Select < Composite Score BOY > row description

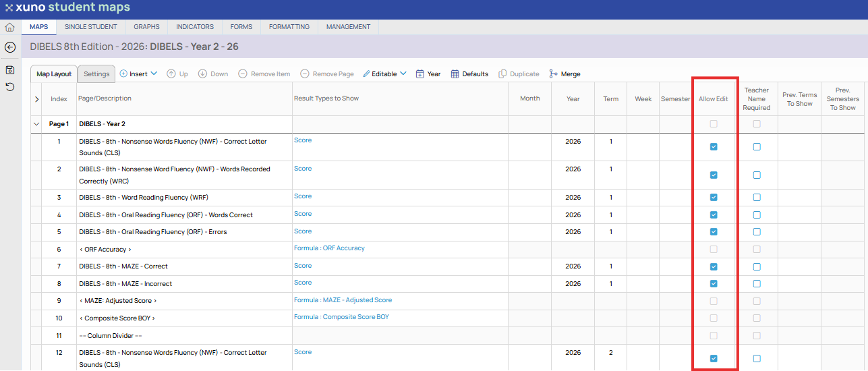117,318
